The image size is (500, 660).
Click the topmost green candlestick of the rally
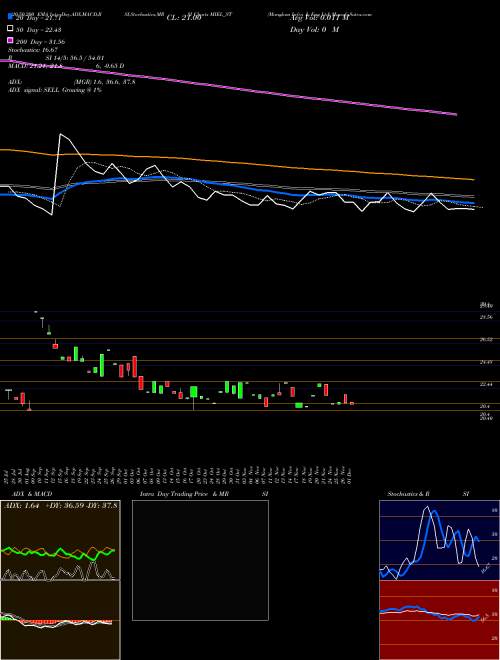point(36,311)
